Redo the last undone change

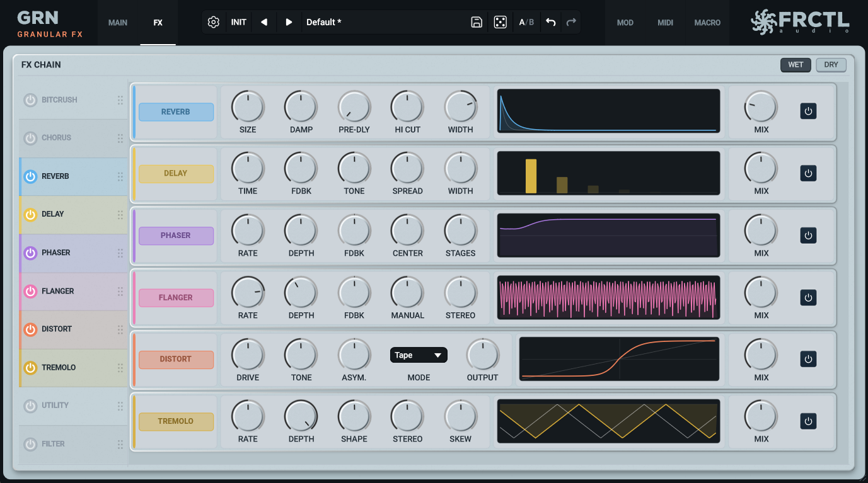[571, 22]
